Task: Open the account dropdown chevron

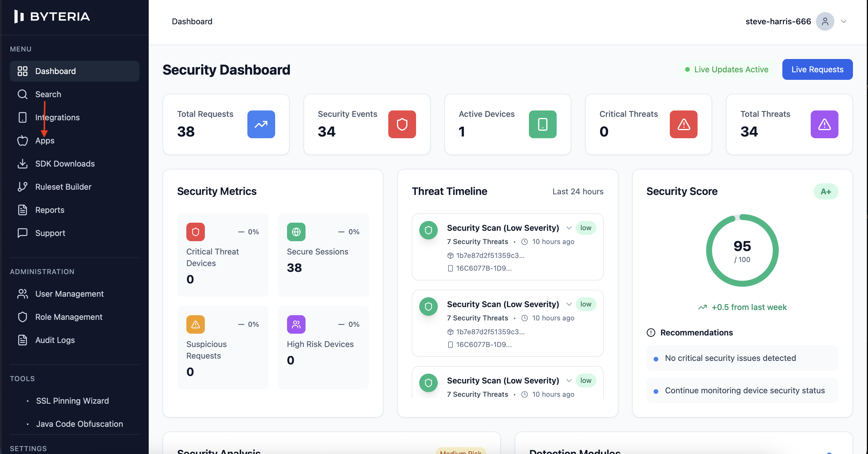Action: click(x=843, y=22)
